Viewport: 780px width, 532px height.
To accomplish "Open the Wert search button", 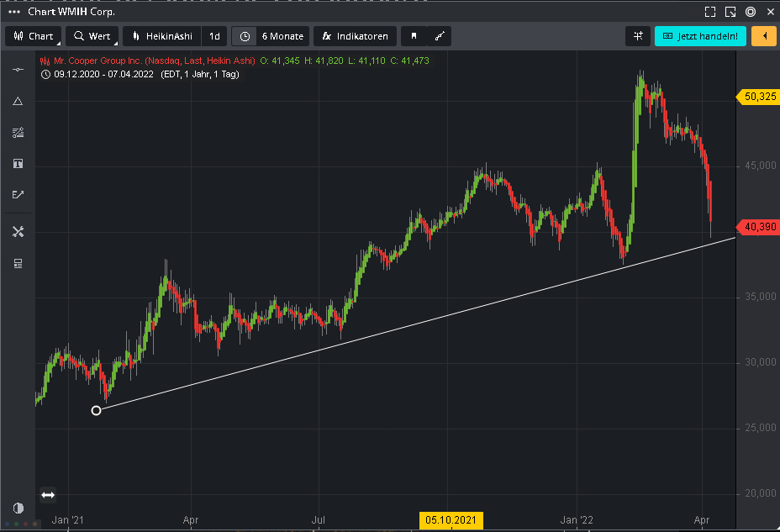I will click(x=92, y=36).
